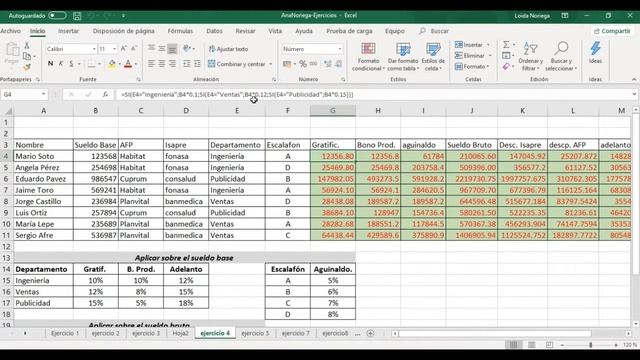
Task: Click the Name Box showing G4
Action: click(x=24, y=94)
